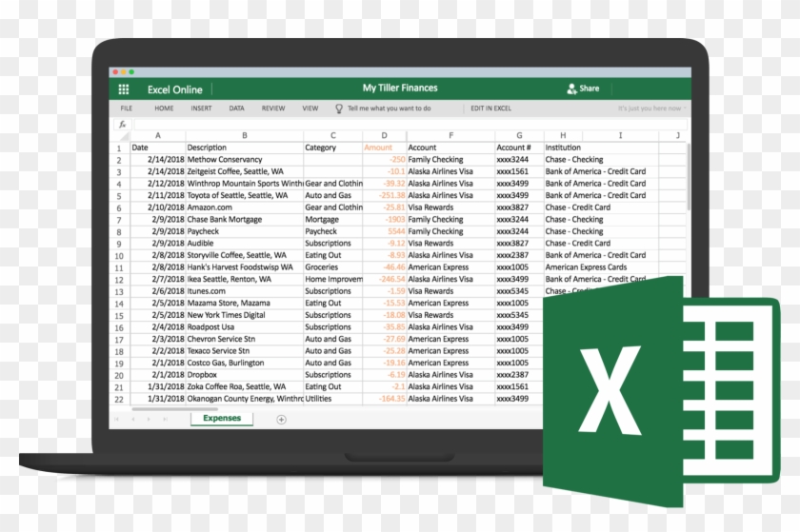Click the select-all corner triangle
This screenshot has width=800, height=532.
point(124,136)
